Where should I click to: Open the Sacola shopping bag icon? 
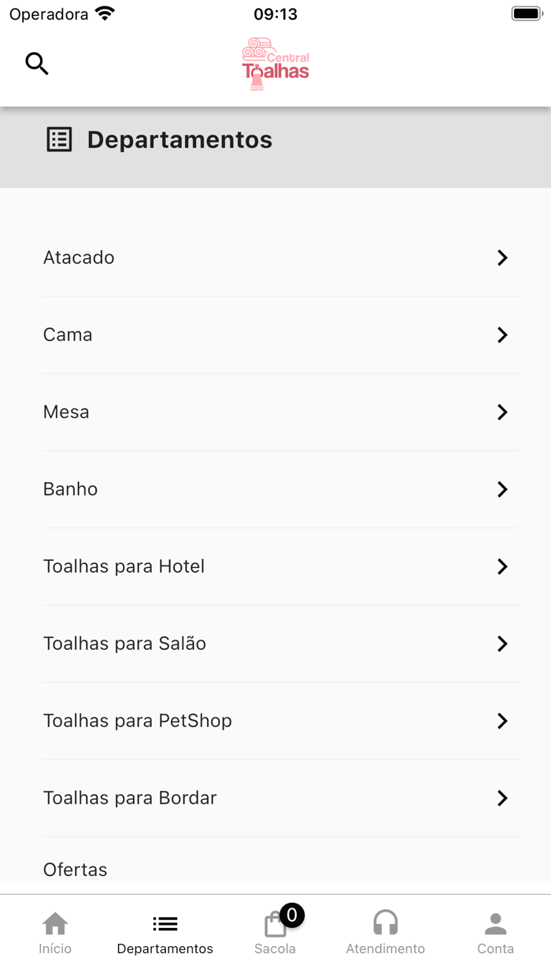tap(274, 926)
